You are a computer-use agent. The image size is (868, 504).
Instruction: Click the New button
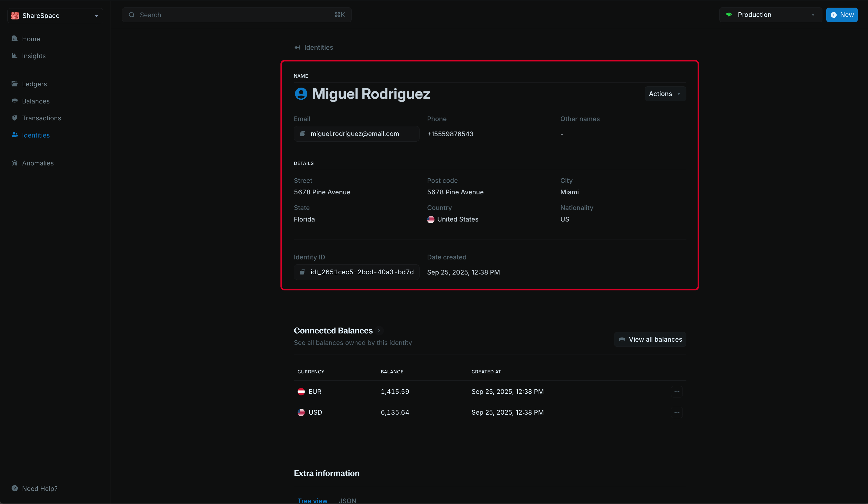pos(842,15)
